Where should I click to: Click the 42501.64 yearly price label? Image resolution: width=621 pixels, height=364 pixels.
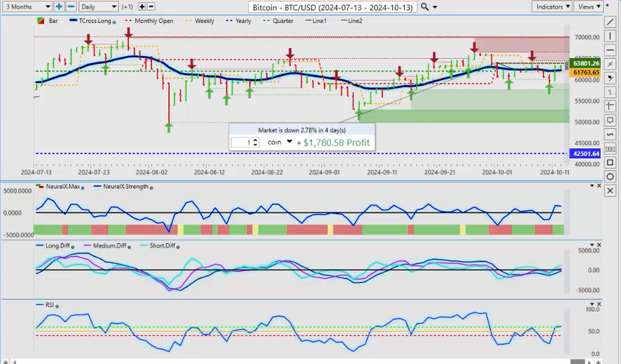point(586,153)
